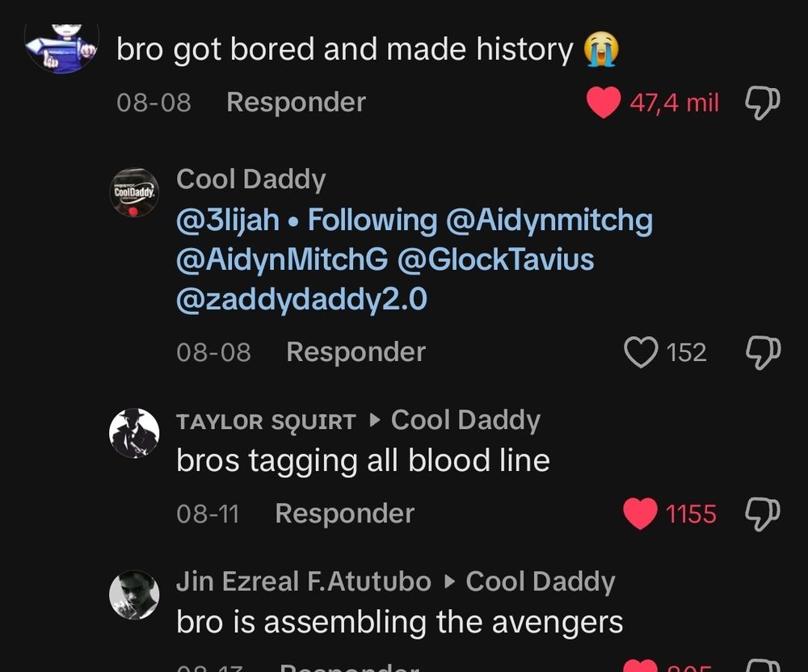Dislike Cool Daddy's tagging comment
The width and height of the screenshot is (808, 672).
(761, 352)
